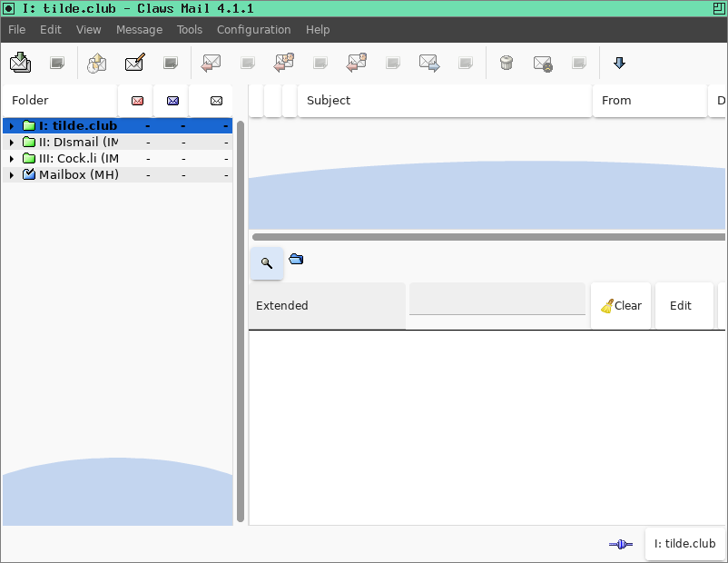Toggle the quick search magnifier button

coord(267,263)
